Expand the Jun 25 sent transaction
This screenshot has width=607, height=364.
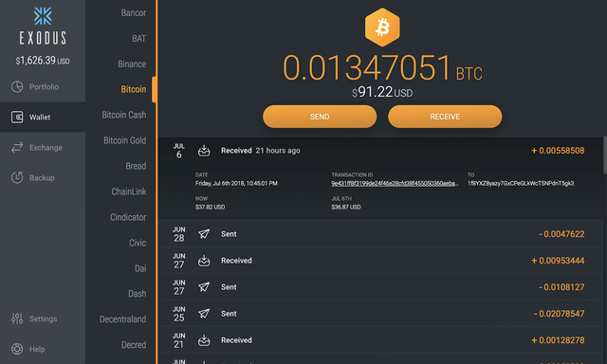[x=380, y=314]
